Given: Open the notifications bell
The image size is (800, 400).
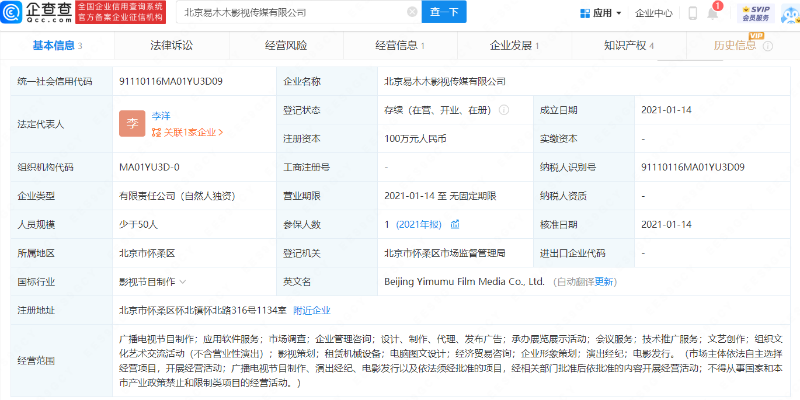Looking at the screenshot, I should coord(713,13).
